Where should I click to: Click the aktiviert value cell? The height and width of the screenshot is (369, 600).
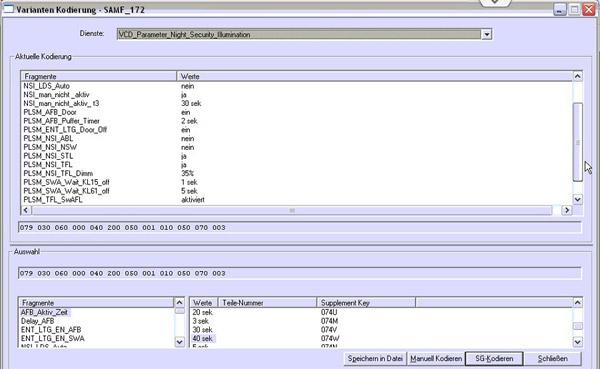click(193, 200)
